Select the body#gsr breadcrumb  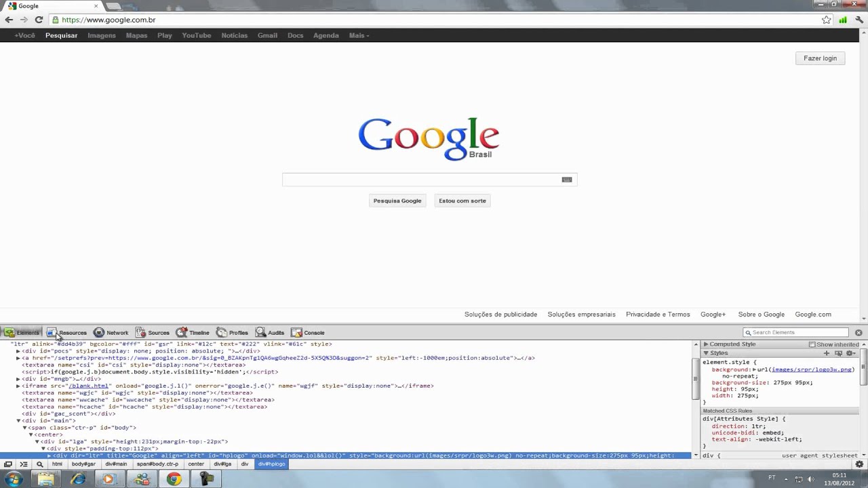coord(83,464)
